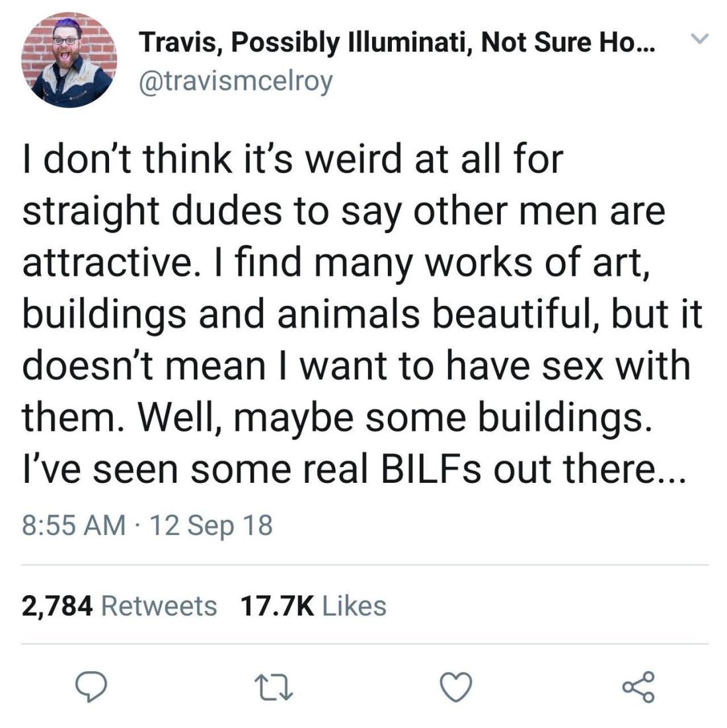This screenshot has height=728, width=727.
Task: Click the first line of tweet text
Action: 292,159
